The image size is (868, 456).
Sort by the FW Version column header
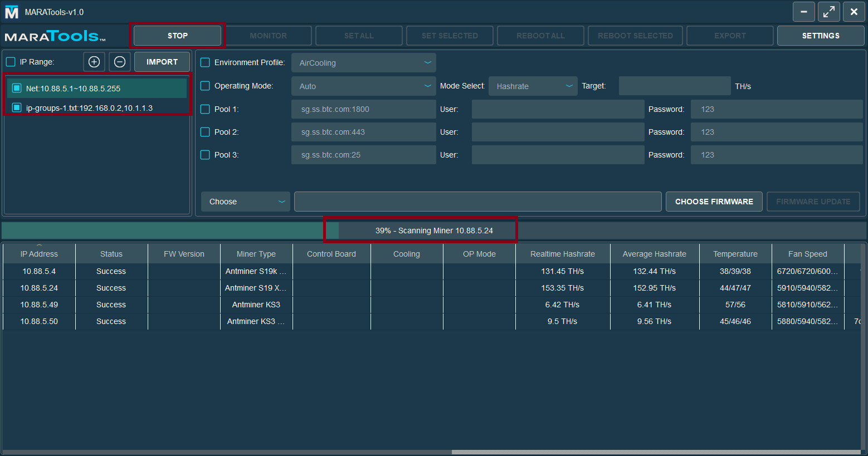click(x=184, y=254)
